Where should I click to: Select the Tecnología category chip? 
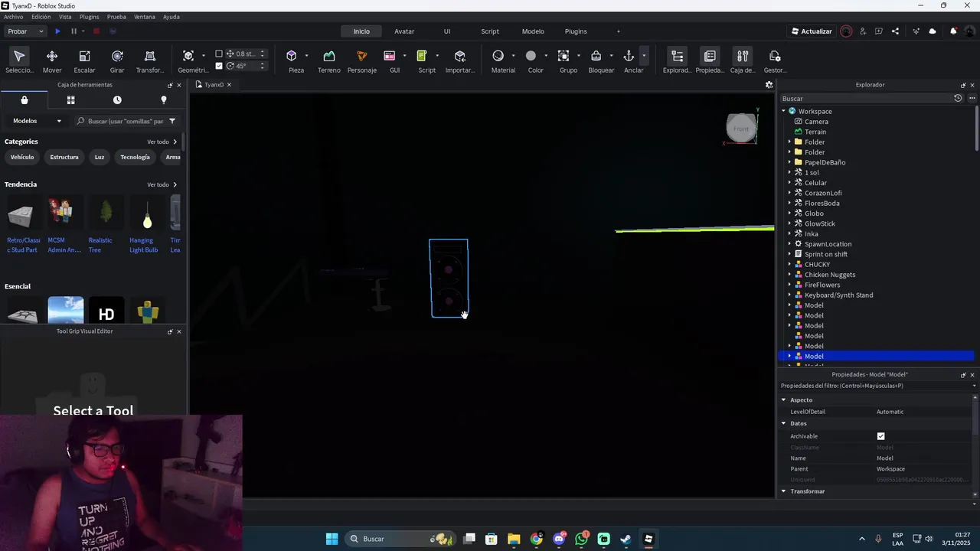click(x=135, y=157)
